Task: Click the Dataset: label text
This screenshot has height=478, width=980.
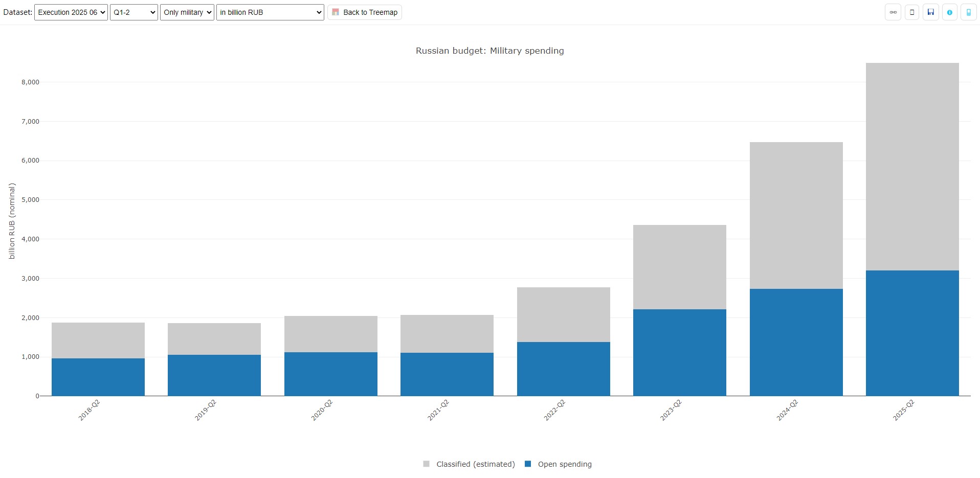Action: click(x=17, y=12)
